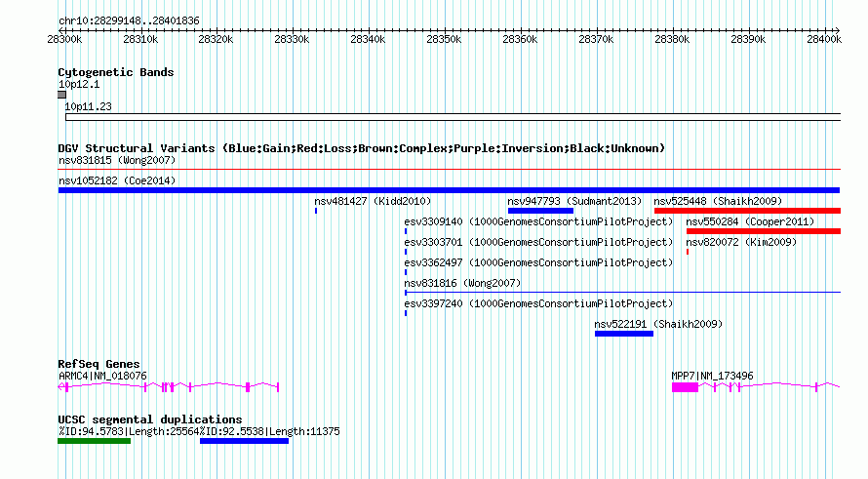Click the %ID:94.5783|Length:25564 label
868x479 pixels.
click(129, 432)
